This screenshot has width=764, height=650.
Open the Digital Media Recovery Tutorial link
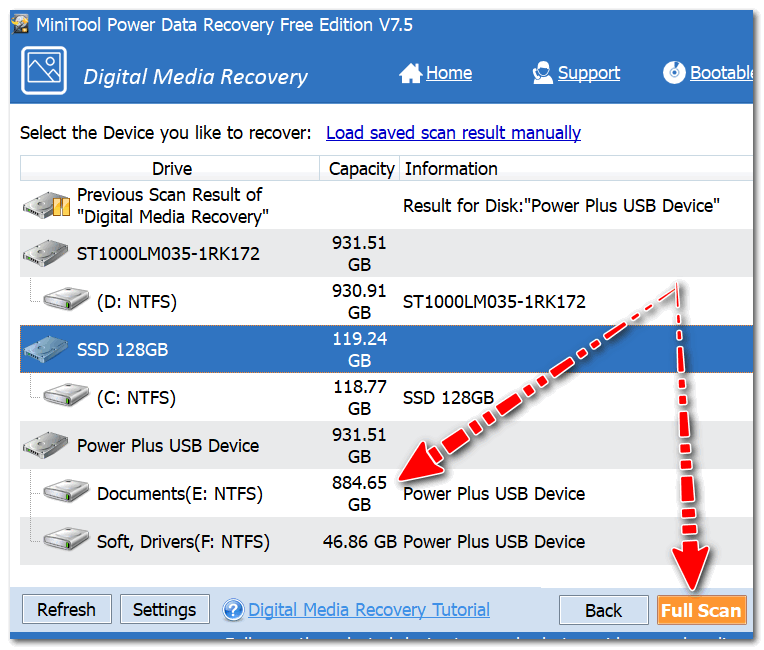click(369, 610)
